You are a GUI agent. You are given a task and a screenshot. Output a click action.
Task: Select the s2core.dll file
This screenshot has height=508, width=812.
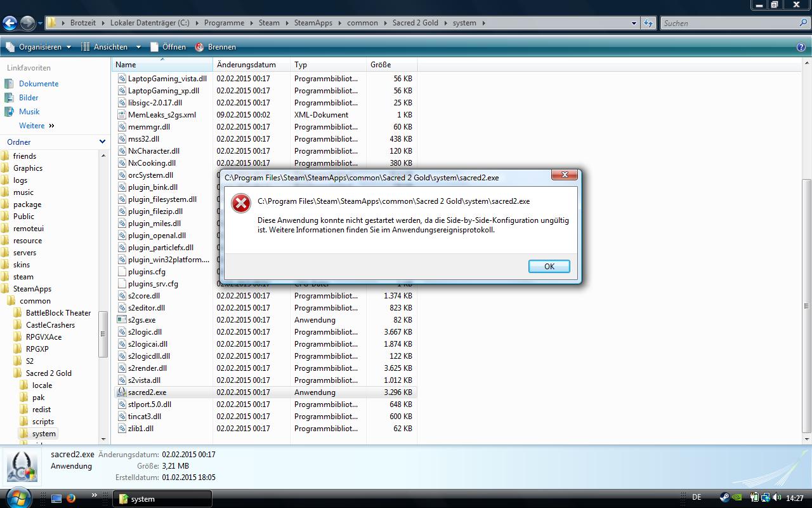[x=144, y=296]
